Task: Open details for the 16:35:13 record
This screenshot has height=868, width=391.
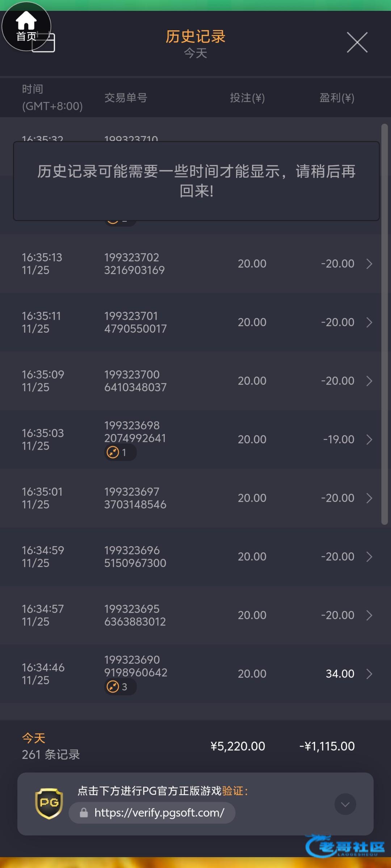Action: click(x=369, y=264)
